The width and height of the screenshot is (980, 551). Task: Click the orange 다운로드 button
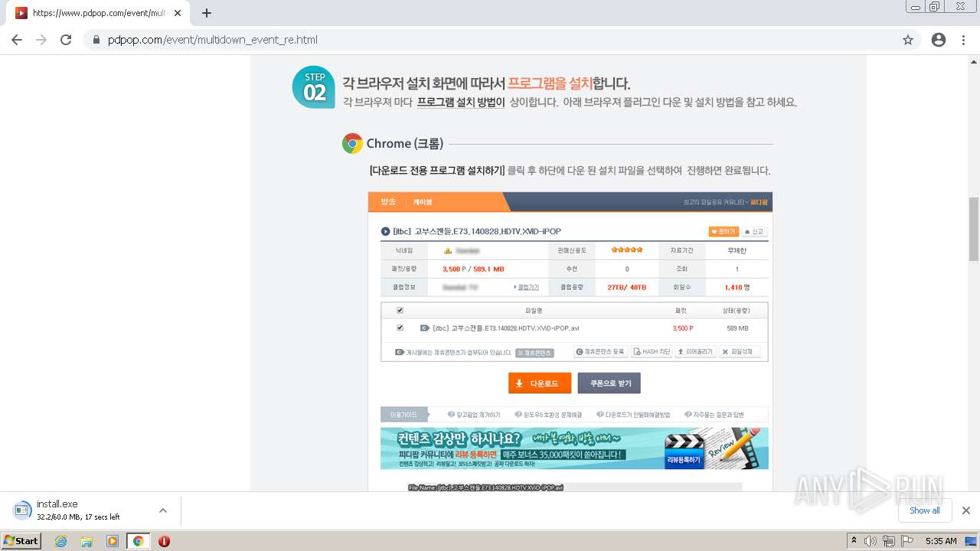click(x=540, y=383)
